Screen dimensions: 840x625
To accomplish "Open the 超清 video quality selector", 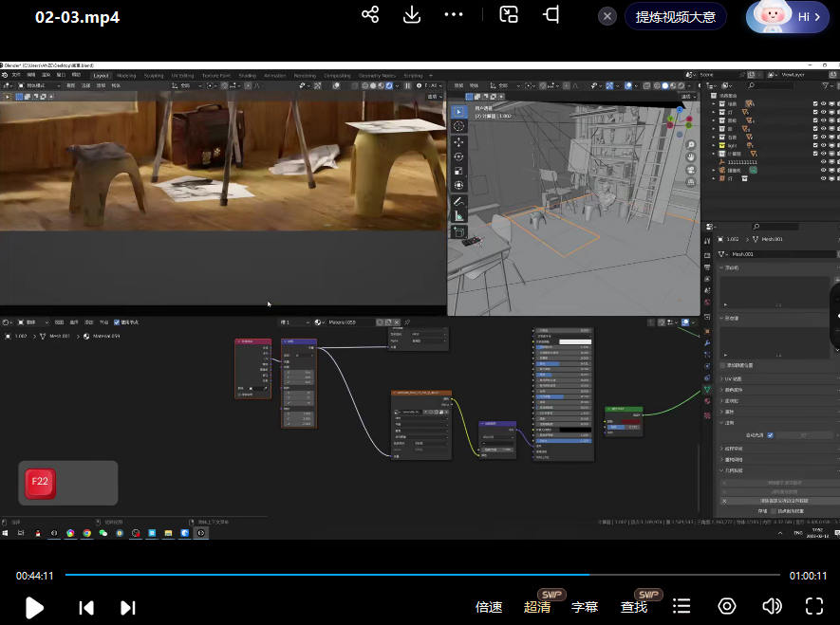I will pyautogui.click(x=537, y=607).
